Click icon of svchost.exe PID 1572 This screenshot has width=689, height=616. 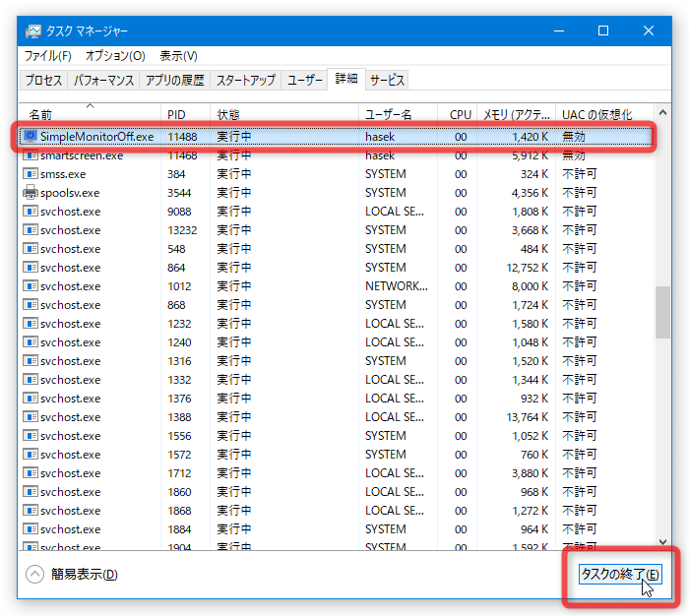30,454
